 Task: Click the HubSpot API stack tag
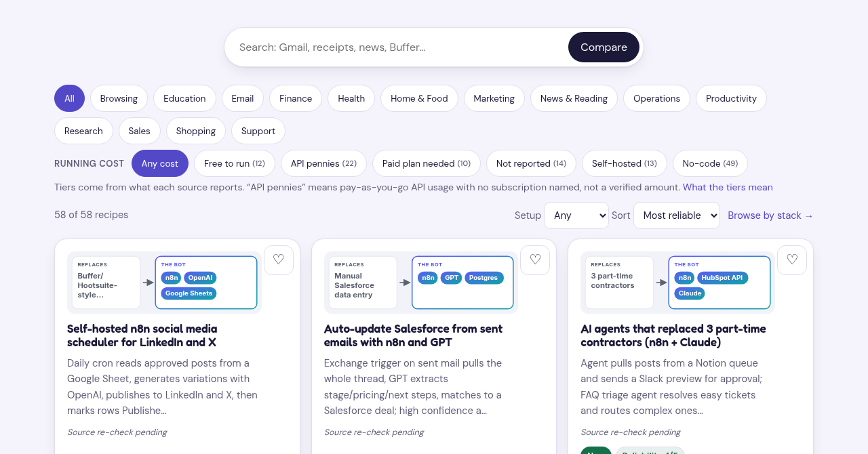pyautogui.click(x=722, y=278)
